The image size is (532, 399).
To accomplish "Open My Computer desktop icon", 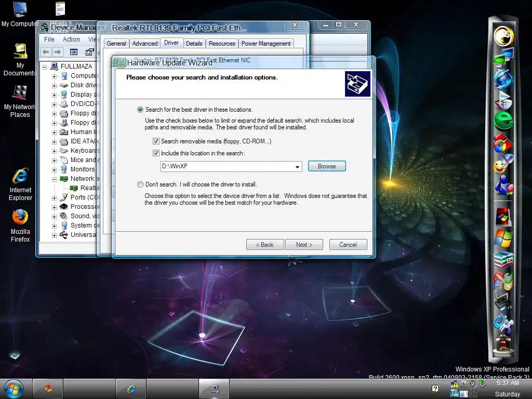I will click(20, 14).
